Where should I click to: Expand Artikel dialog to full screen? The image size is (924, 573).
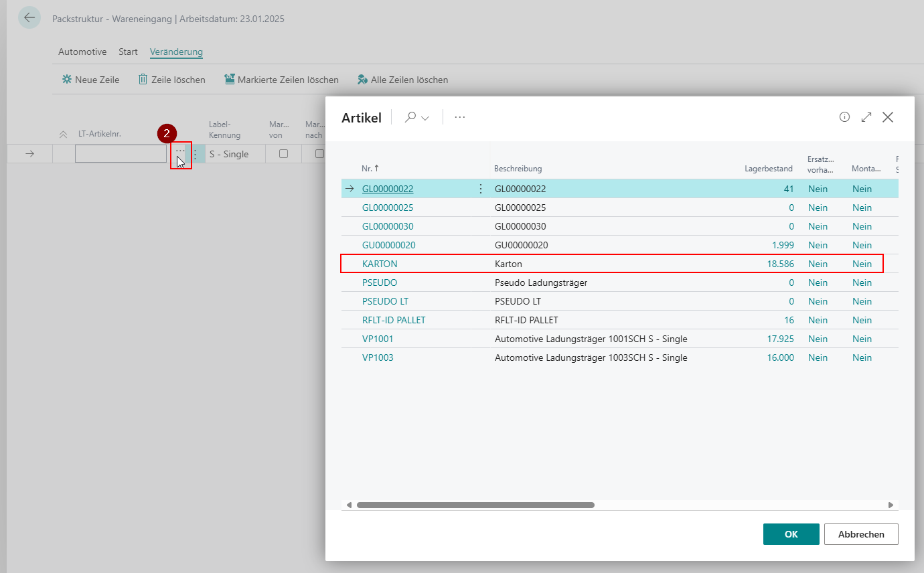point(866,117)
